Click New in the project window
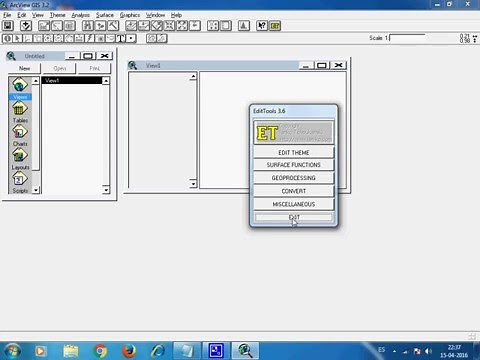 pos(24,68)
